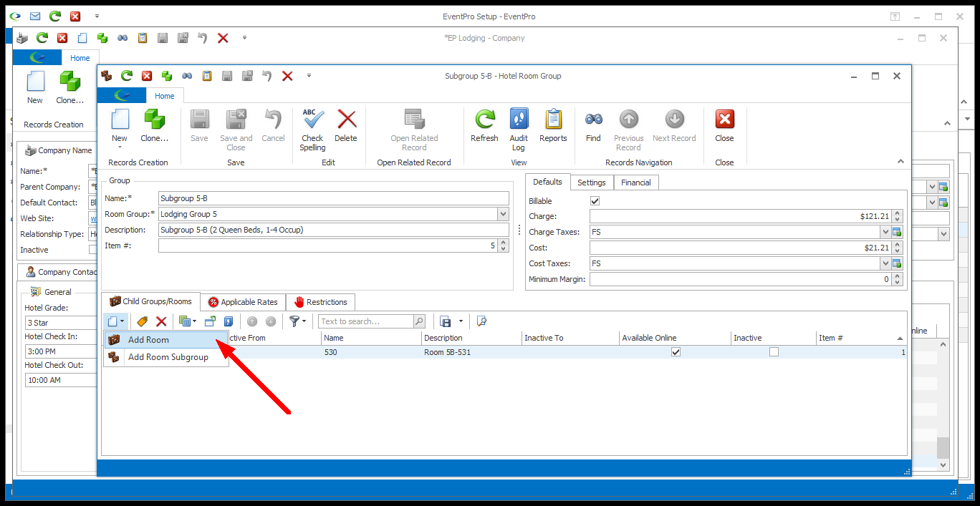Click New in Hotel Room Group ribbon
This screenshot has width=980, height=506.
coord(120,126)
